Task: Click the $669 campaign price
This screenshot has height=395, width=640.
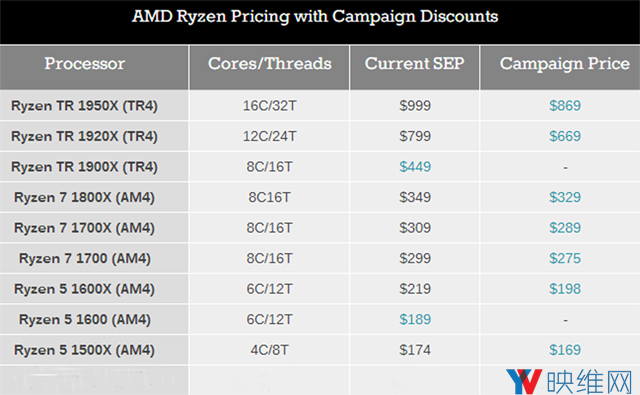Action: pyautogui.click(x=565, y=136)
